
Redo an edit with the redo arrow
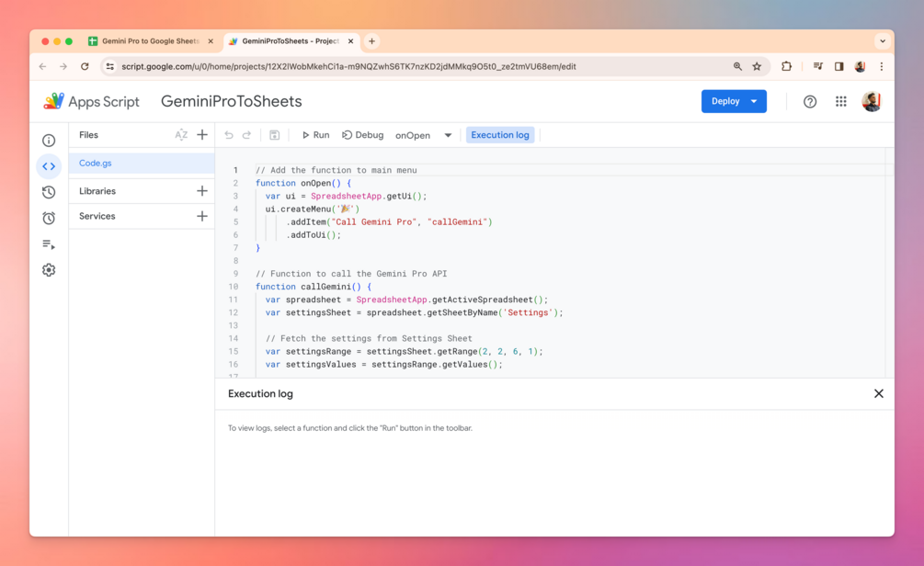[246, 134]
